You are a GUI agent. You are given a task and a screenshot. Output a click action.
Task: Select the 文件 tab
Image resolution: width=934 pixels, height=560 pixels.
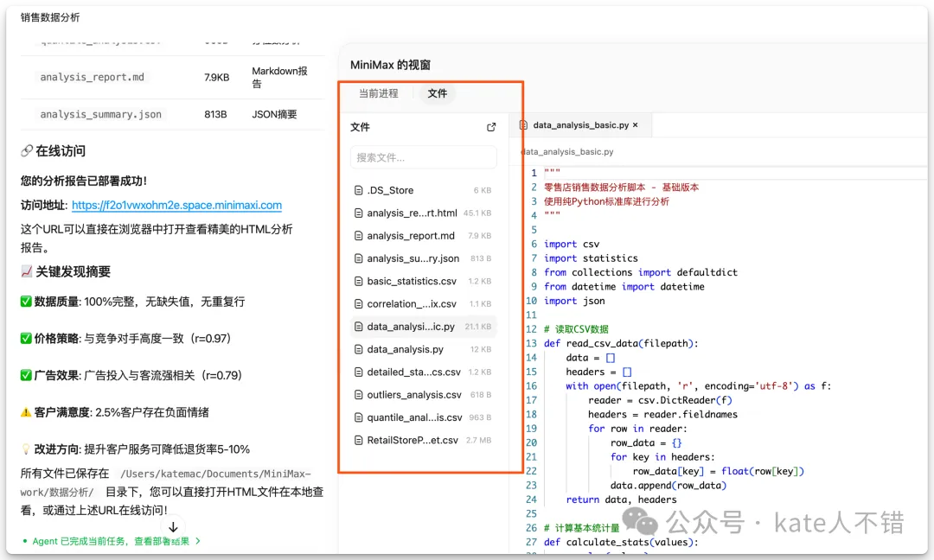coord(438,93)
